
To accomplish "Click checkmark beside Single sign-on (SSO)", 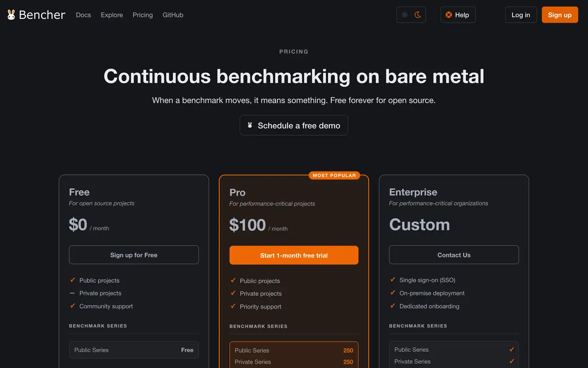I will 393,280.
